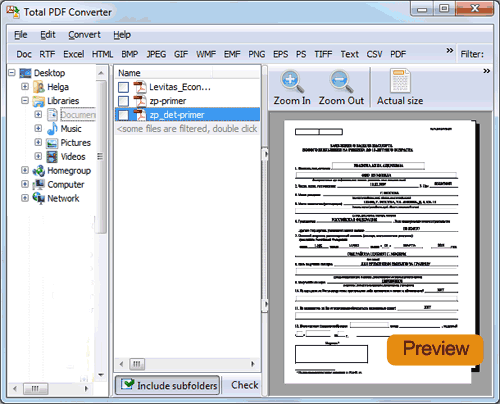The height and width of the screenshot is (404, 500).
Task: Convert to Text format button
Action: [x=349, y=54]
